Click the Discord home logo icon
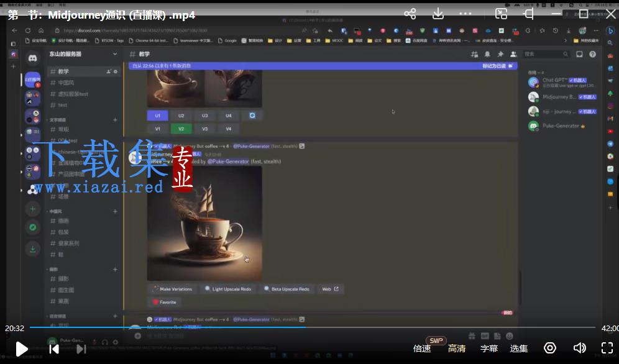The image size is (619, 364). click(33, 58)
